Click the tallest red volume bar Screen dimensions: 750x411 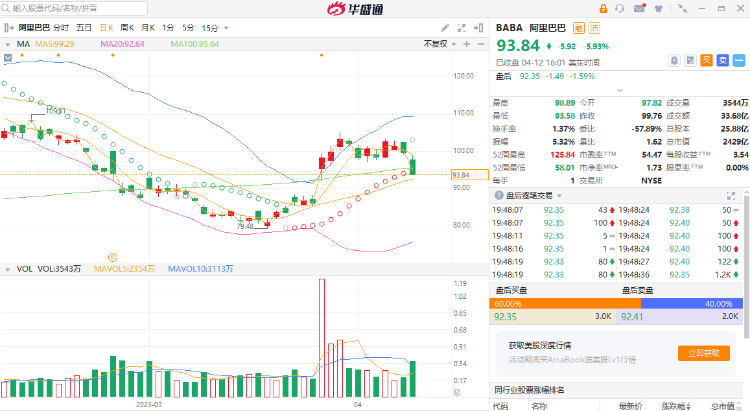tap(322, 338)
